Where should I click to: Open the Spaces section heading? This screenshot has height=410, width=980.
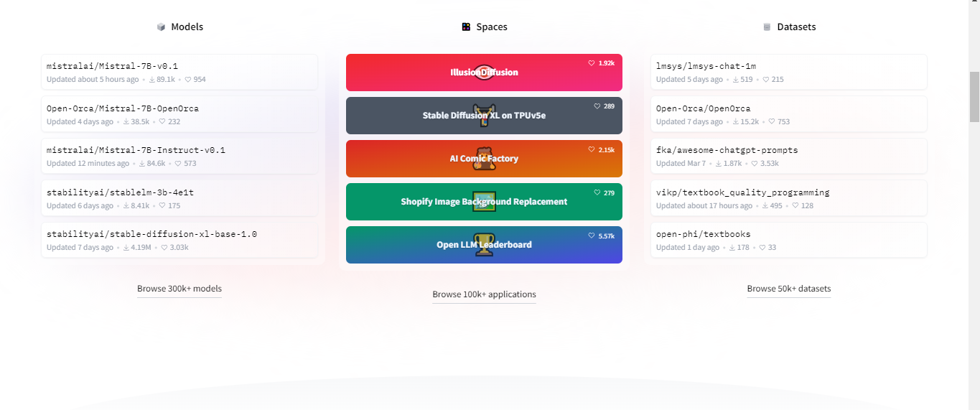pyautogui.click(x=492, y=27)
